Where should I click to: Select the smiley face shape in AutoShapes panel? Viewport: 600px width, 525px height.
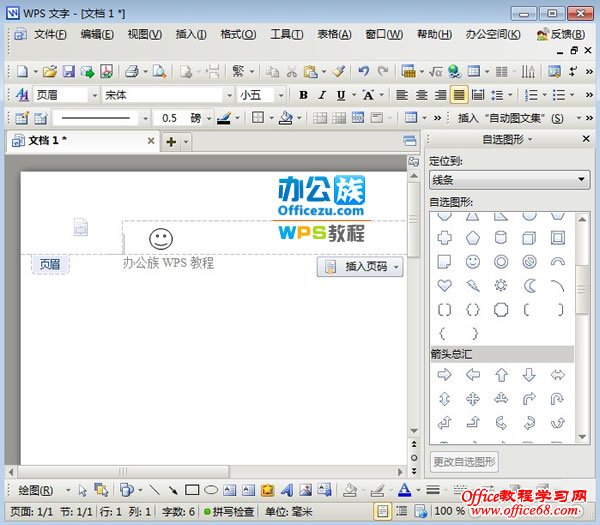click(473, 262)
